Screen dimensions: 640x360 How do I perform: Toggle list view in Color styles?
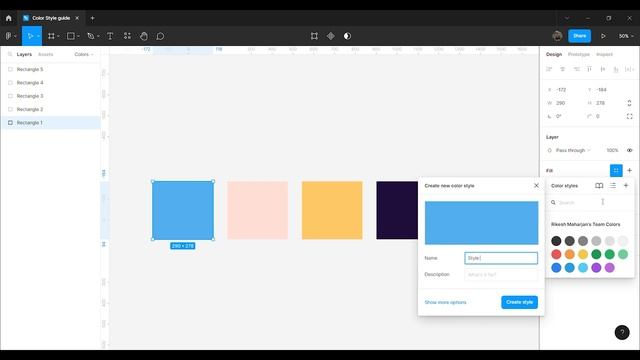[613, 186]
